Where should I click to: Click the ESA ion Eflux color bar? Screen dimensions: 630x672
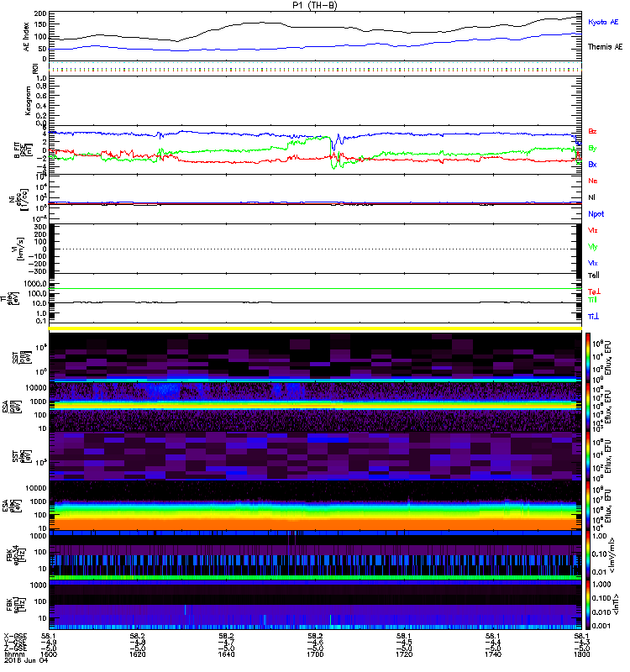coord(588,407)
